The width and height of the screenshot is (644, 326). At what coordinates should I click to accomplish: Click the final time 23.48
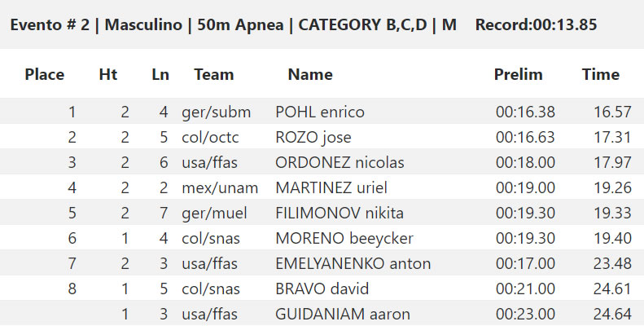click(x=612, y=263)
